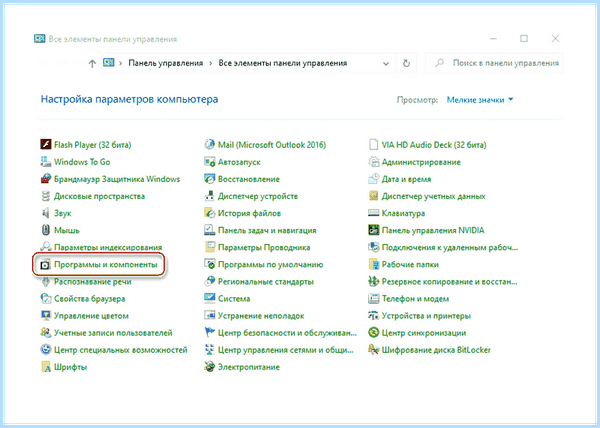Select Все элементы панели управления breadcrumb
Screen dimensions: 600x428
tap(282, 63)
